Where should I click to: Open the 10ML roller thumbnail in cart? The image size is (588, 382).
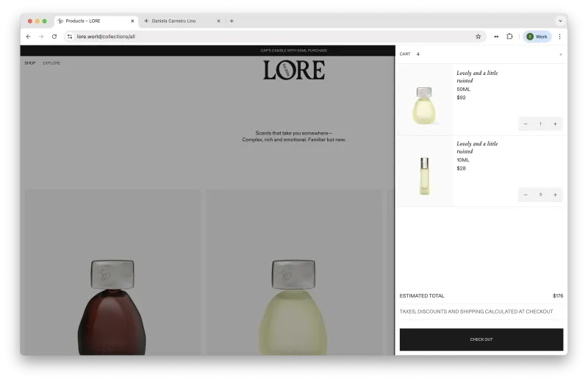[x=425, y=171]
